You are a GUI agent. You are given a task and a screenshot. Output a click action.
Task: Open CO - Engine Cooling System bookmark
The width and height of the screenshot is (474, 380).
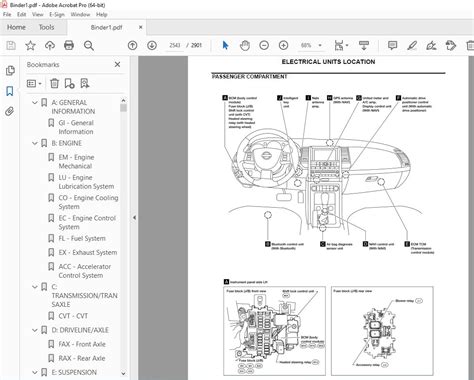tap(88, 202)
